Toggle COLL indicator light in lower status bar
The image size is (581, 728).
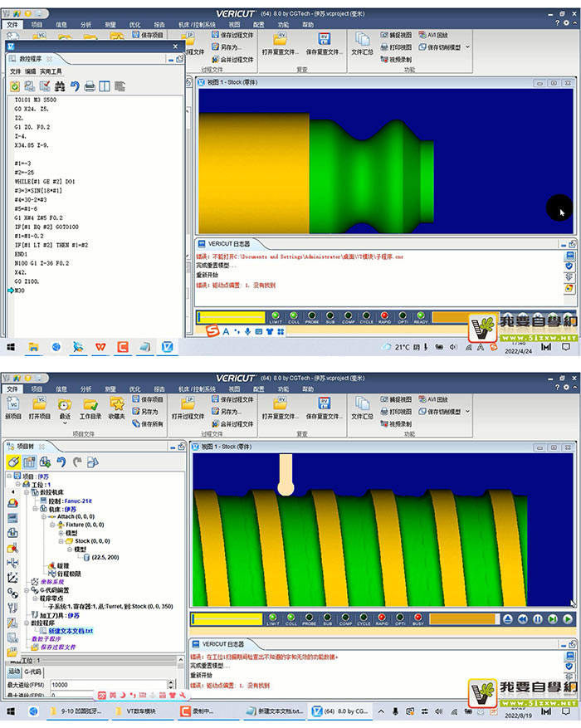[x=291, y=618]
